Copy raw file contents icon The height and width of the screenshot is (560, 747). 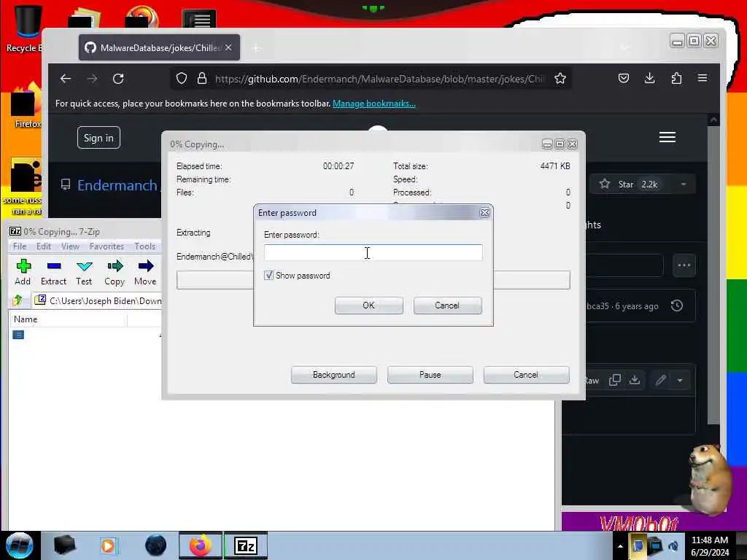click(x=615, y=380)
